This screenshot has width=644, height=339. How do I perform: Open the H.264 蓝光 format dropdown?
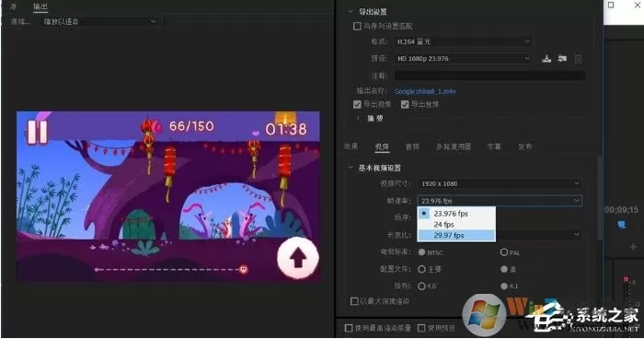(x=463, y=41)
